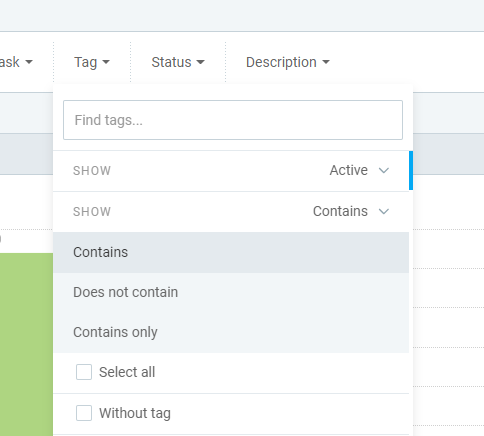The width and height of the screenshot is (484, 436).
Task: Click the caret arrow beside Tag filter
Action: pyautogui.click(x=106, y=62)
